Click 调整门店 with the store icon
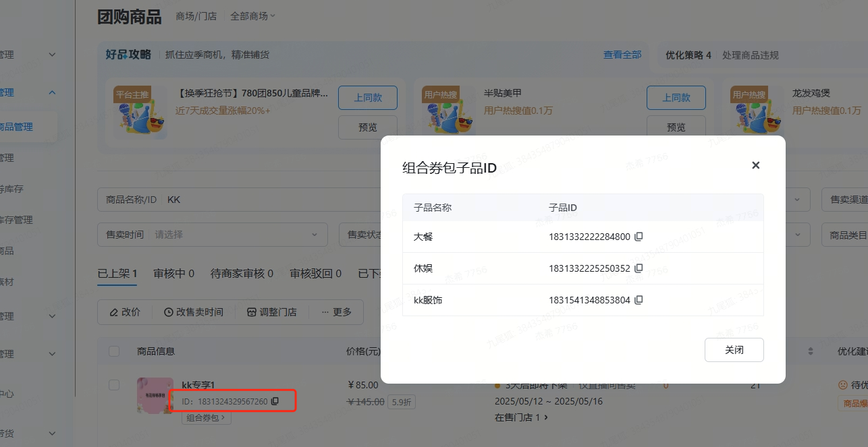 (x=271, y=312)
